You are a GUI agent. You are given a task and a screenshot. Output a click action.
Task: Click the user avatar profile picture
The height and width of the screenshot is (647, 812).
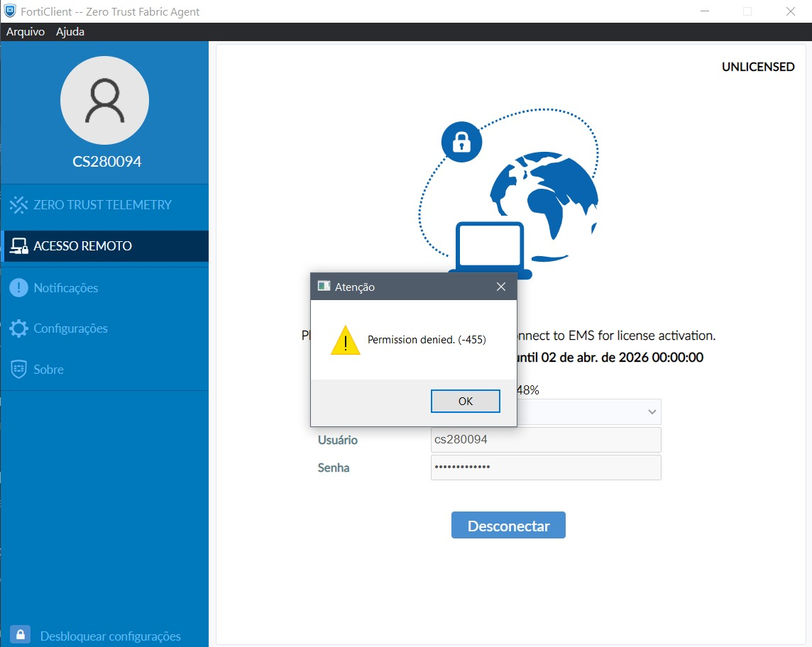104,101
